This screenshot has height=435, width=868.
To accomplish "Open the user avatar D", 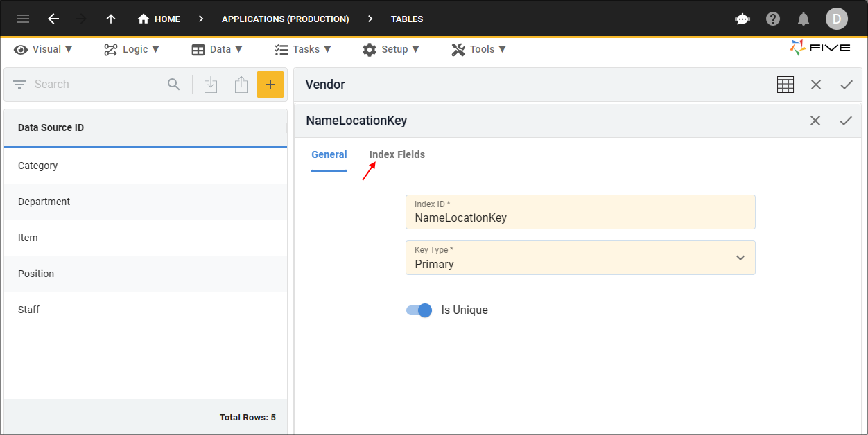I will pyautogui.click(x=837, y=19).
